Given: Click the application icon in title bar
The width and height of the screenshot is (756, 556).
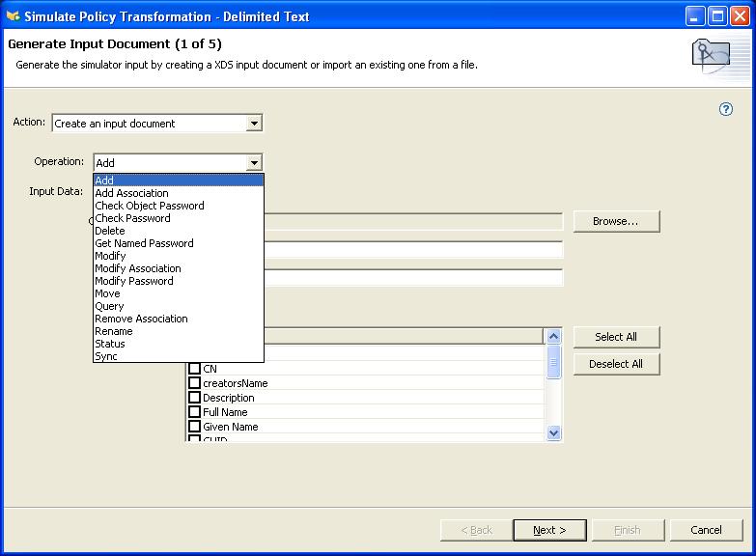Looking at the screenshot, I should click(x=13, y=15).
